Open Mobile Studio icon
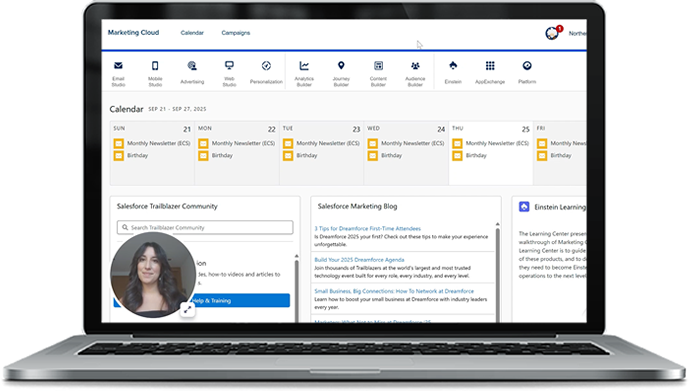 (x=155, y=66)
